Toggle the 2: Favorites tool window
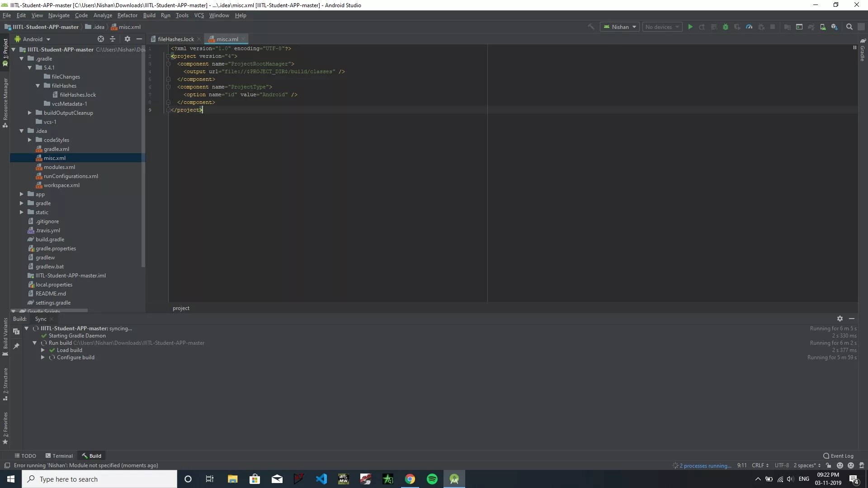Image resolution: width=868 pixels, height=488 pixels. coord(5,428)
